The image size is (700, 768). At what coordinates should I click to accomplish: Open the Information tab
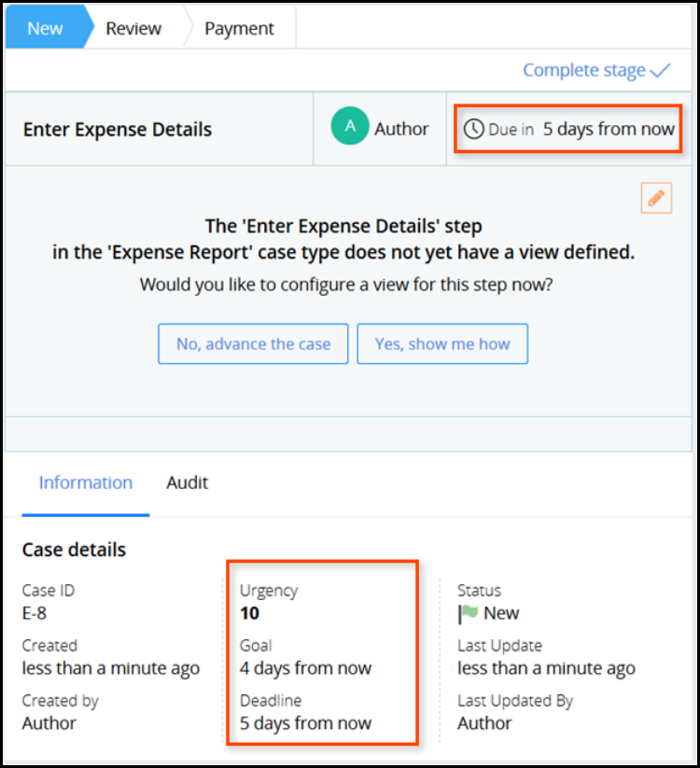pos(86,482)
